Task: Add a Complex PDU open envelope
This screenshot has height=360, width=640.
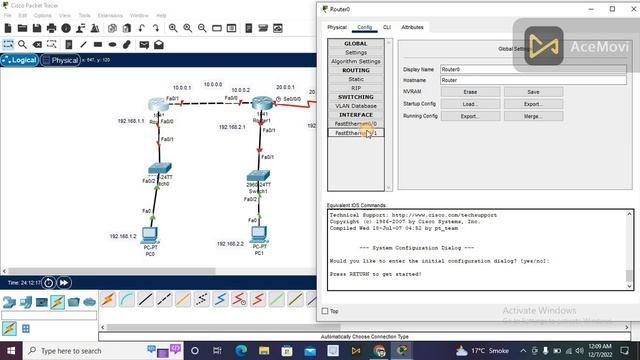Action: click(x=159, y=44)
